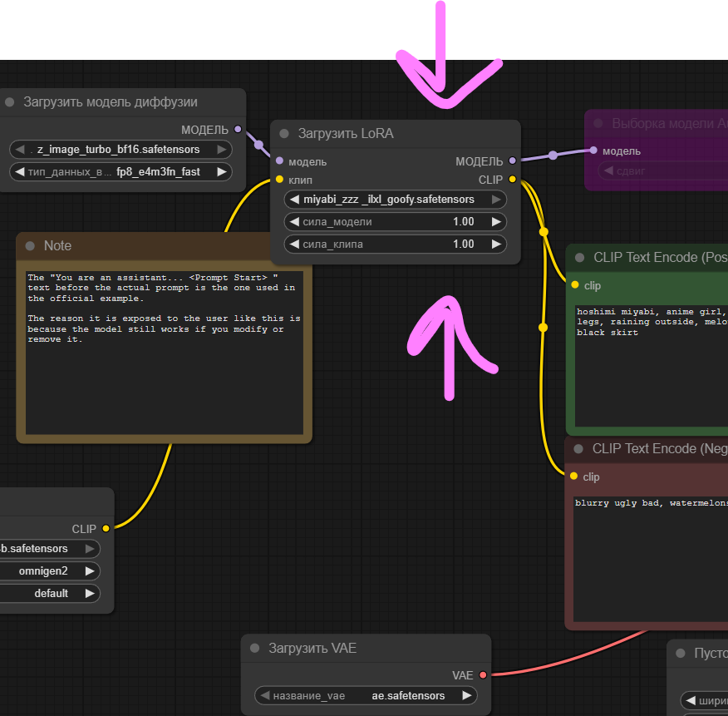Select next VAE after ae.safetensors
This screenshot has height=716, width=728.
[x=467, y=695]
